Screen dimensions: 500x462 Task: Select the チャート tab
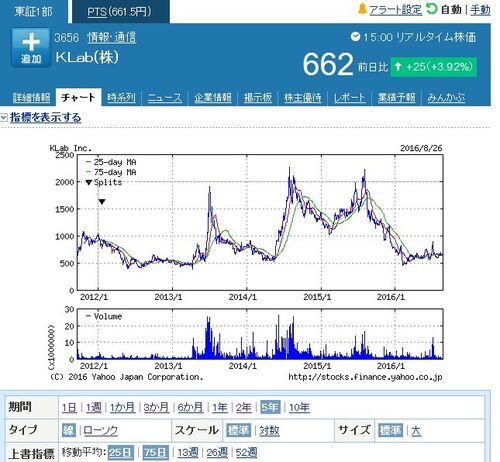tap(78, 98)
